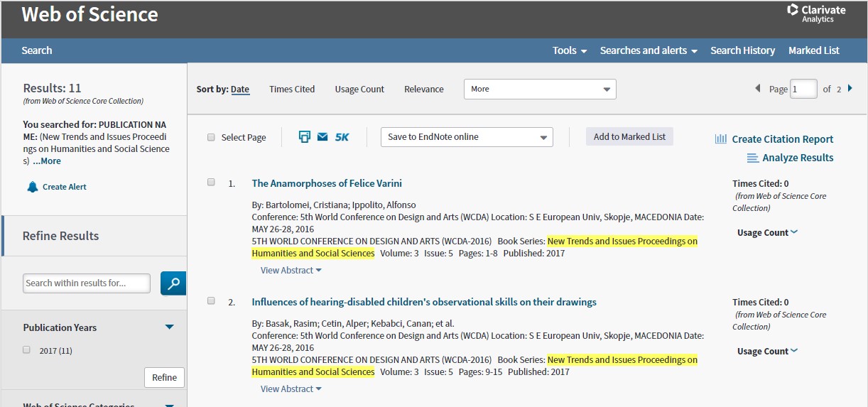Open the Tools menu
868x407 pixels.
click(x=570, y=50)
